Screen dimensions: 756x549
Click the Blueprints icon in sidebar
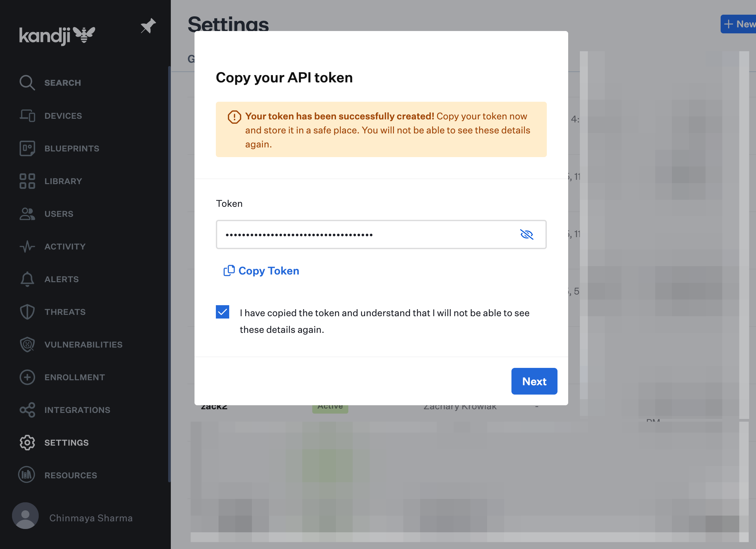pos(27,148)
